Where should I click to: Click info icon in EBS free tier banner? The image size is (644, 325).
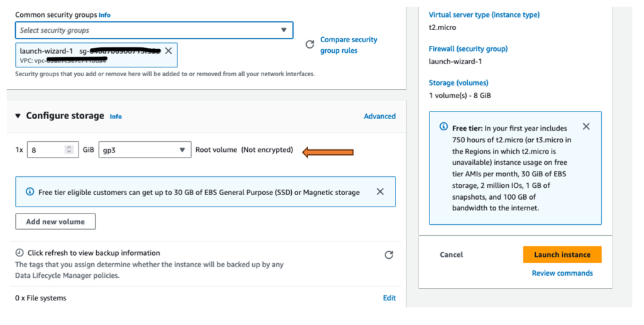point(30,191)
